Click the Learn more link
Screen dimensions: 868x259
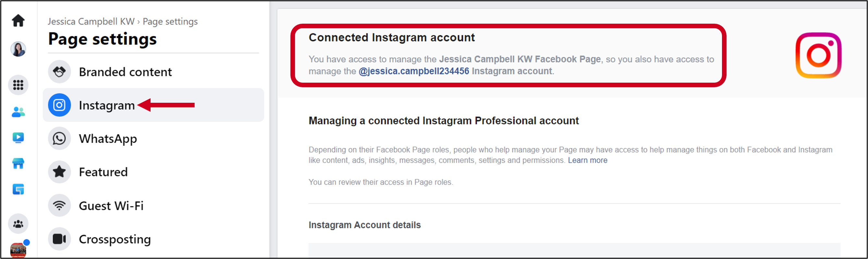pyautogui.click(x=587, y=160)
